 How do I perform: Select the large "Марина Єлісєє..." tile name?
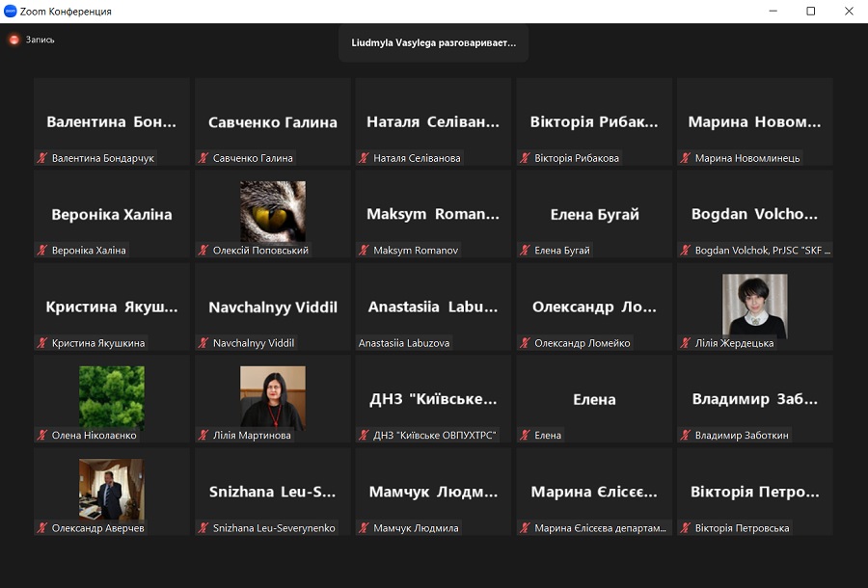click(594, 492)
